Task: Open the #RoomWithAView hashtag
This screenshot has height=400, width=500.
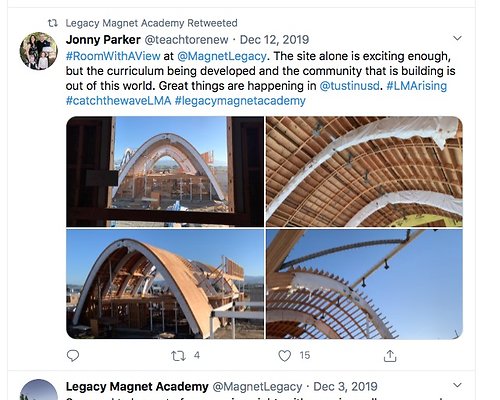Action: pos(113,56)
